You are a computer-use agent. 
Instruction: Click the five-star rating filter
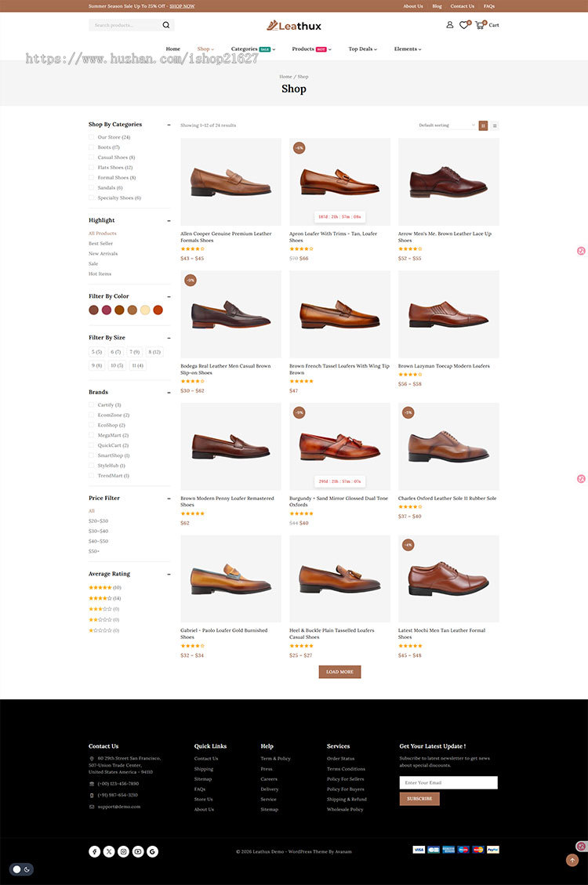[105, 588]
